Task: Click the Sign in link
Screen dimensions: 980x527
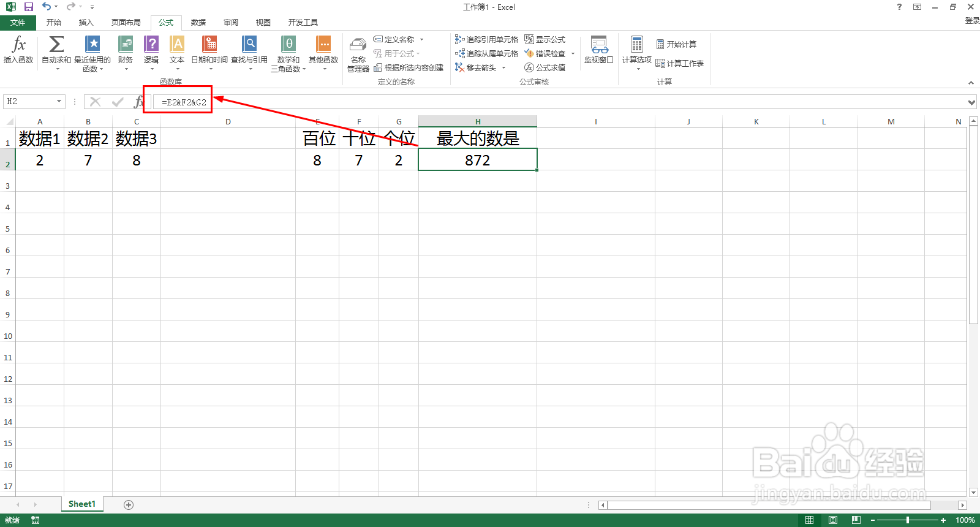Action: click(972, 21)
